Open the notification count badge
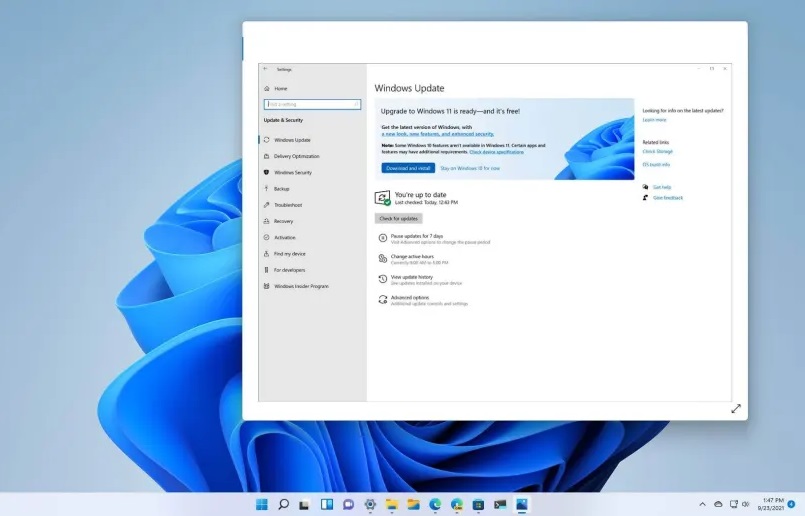Viewport: 805px width, 516px height. point(792,504)
